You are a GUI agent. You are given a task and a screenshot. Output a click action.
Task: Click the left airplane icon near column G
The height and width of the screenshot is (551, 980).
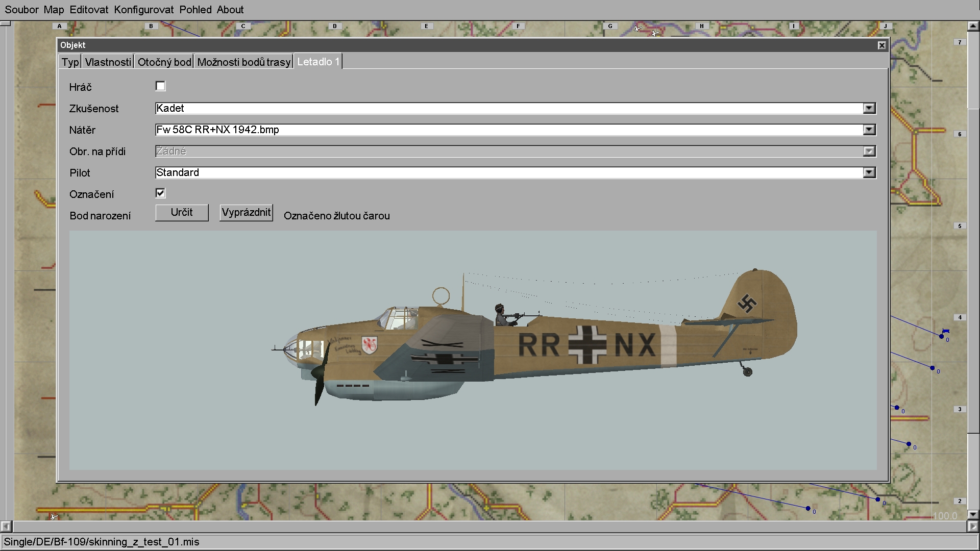pyautogui.click(x=638, y=29)
